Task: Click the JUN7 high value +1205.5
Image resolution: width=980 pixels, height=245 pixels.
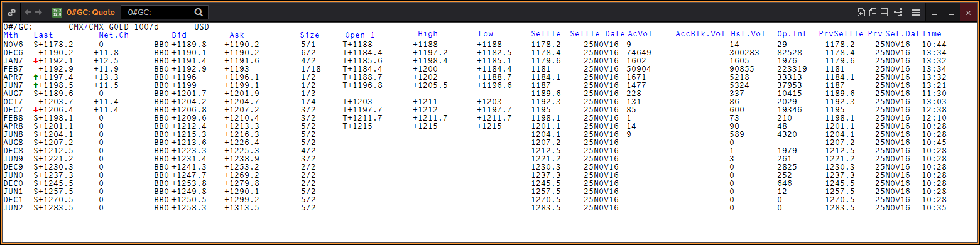Action: click(430, 85)
